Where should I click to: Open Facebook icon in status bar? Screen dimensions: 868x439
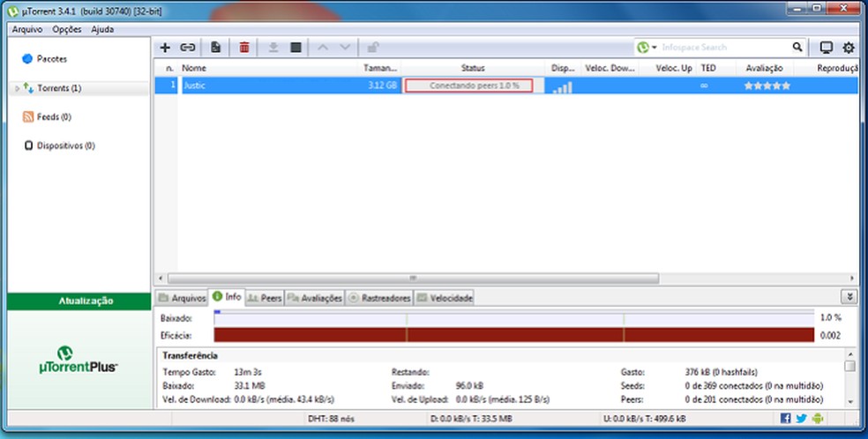coord(785,419)
